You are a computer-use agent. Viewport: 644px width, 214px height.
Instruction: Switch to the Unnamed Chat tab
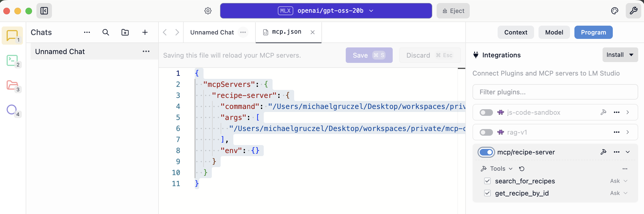coord(212,32)
